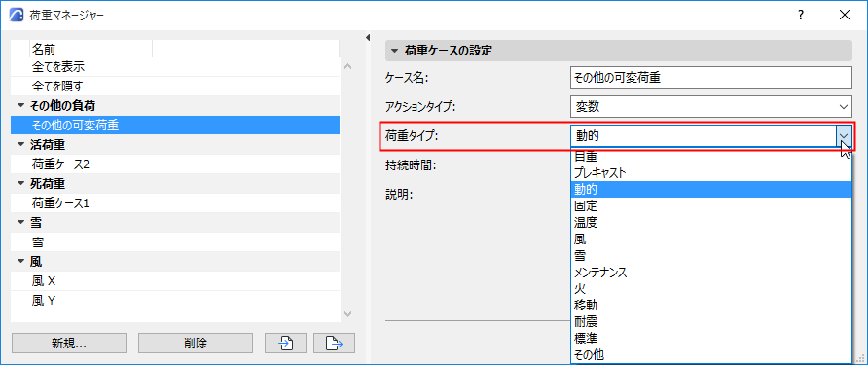Click the ケース名 text field
Screen dimensions: 868x365
(710, 78)
